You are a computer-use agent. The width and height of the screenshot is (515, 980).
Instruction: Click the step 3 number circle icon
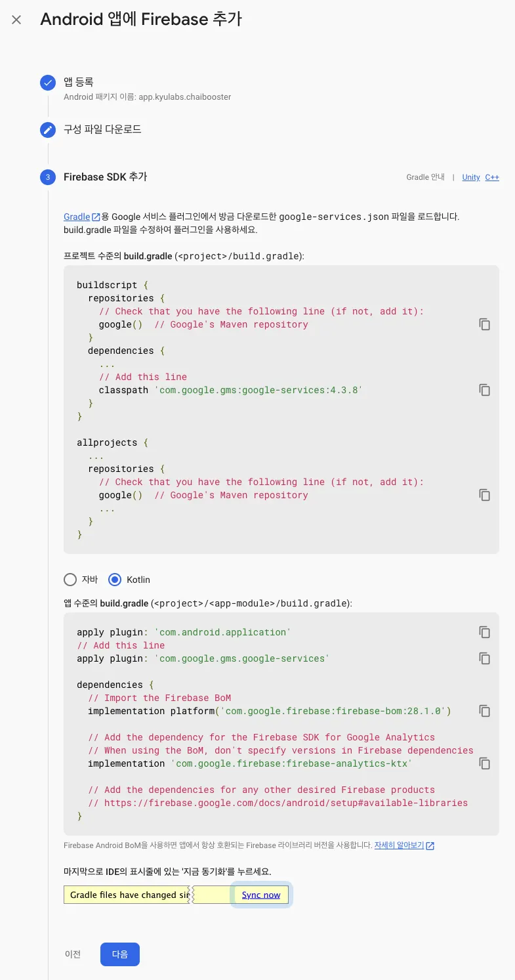47,177
